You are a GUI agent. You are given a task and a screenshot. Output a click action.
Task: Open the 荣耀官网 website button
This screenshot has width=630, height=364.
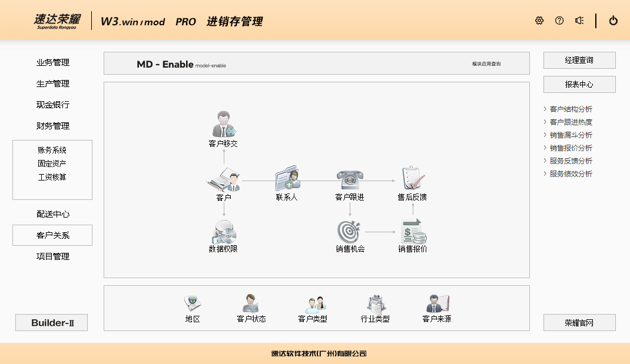[579, 323]
